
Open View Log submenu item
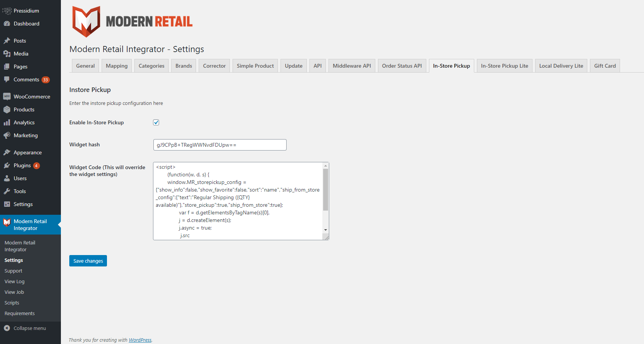coord(14,282)
